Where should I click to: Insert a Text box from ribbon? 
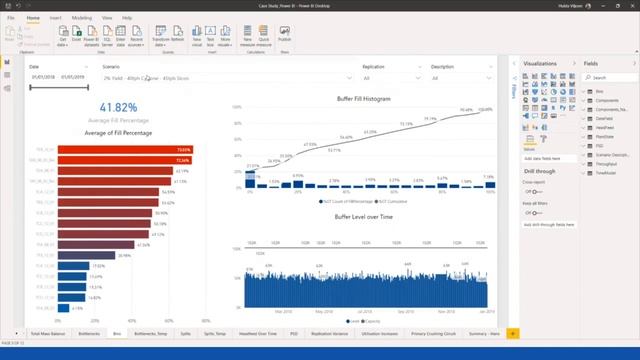pos(210,36)
